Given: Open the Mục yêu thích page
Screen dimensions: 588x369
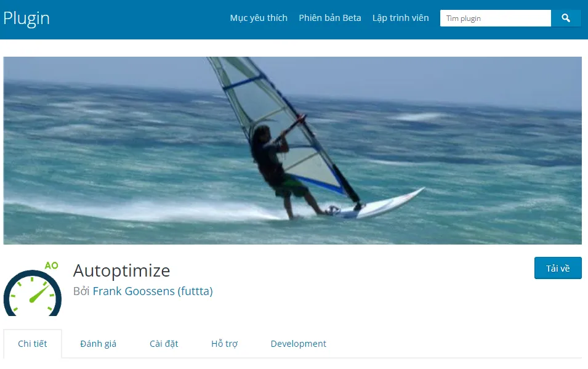Looking at the screenshot, I should pos(259,18).
